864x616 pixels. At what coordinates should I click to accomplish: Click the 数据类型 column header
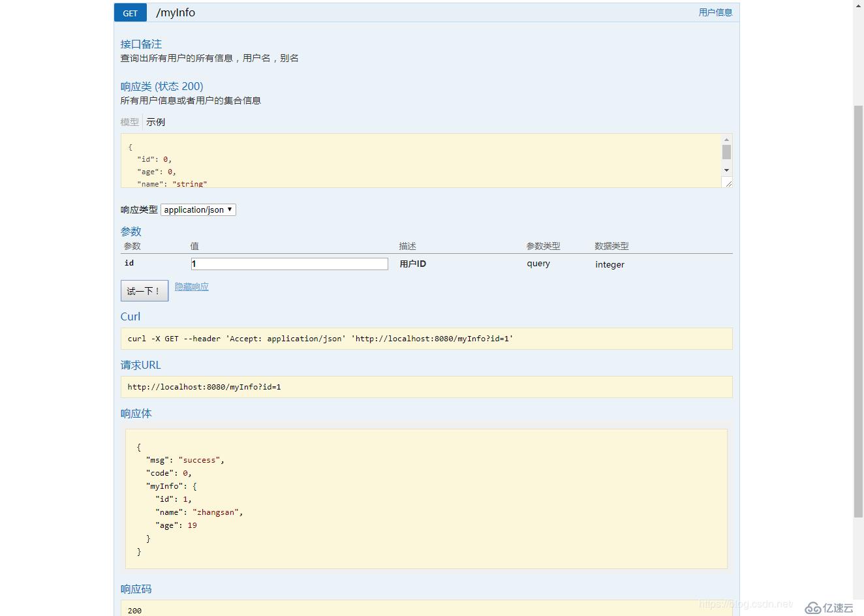click(x=611, y=246)
